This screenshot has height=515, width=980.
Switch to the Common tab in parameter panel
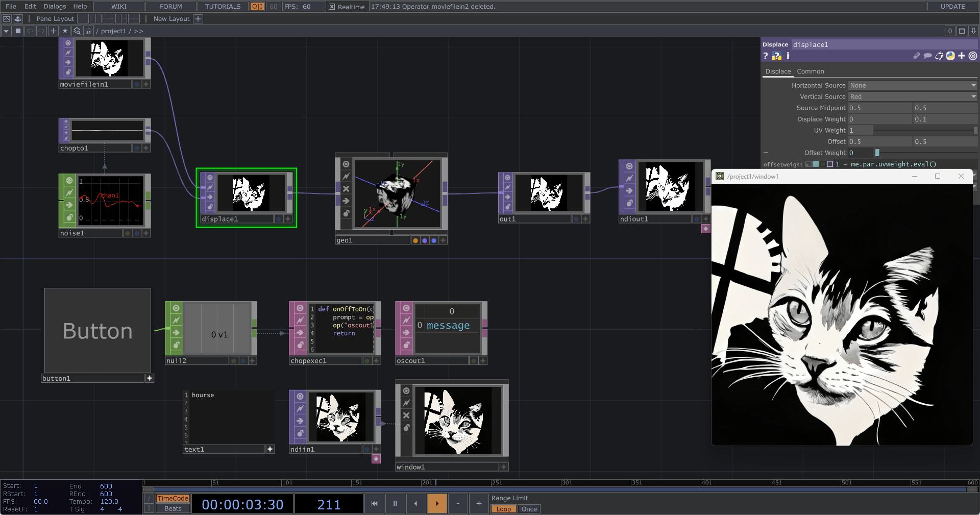(811, 71)
